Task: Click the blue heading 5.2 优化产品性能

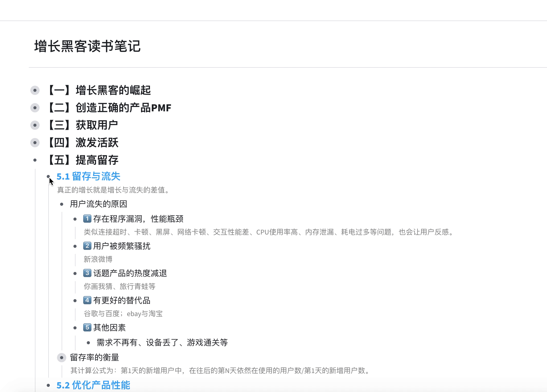Action: (x=93, y=385)
